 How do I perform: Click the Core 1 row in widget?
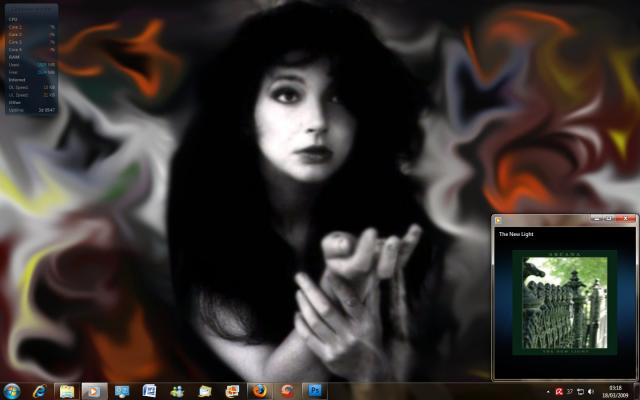click(32, 27)
